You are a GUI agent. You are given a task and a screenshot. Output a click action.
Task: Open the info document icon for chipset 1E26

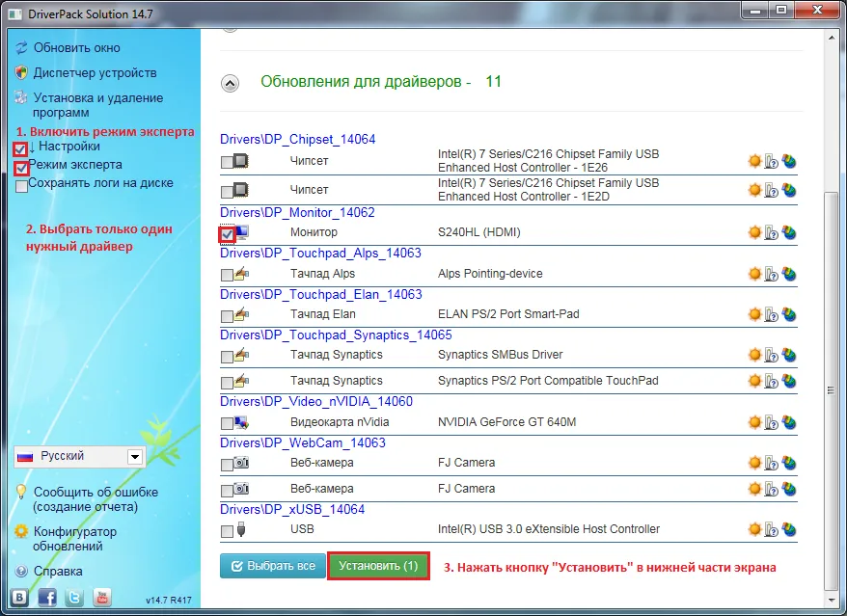pyautogui.click(x=772, y=161)
